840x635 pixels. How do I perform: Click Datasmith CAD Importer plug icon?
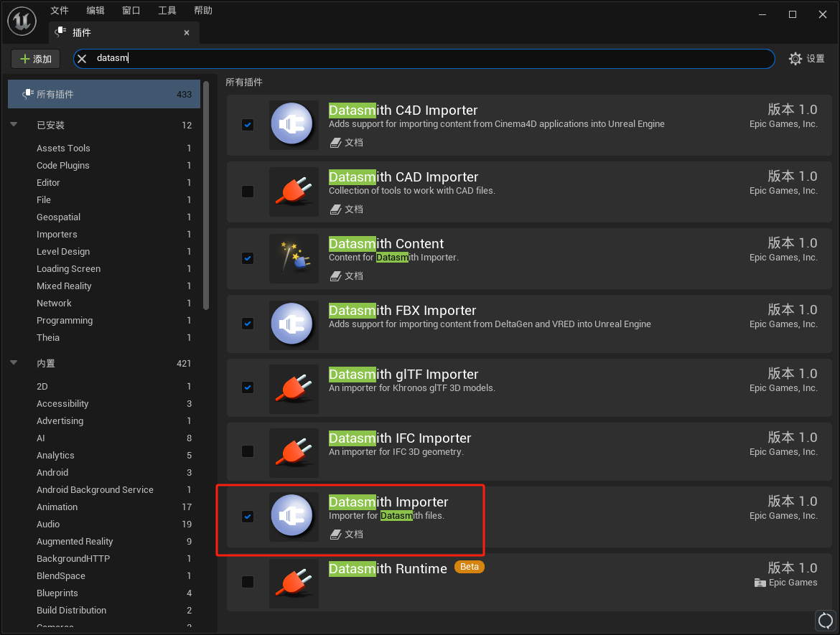coord(294,192)
